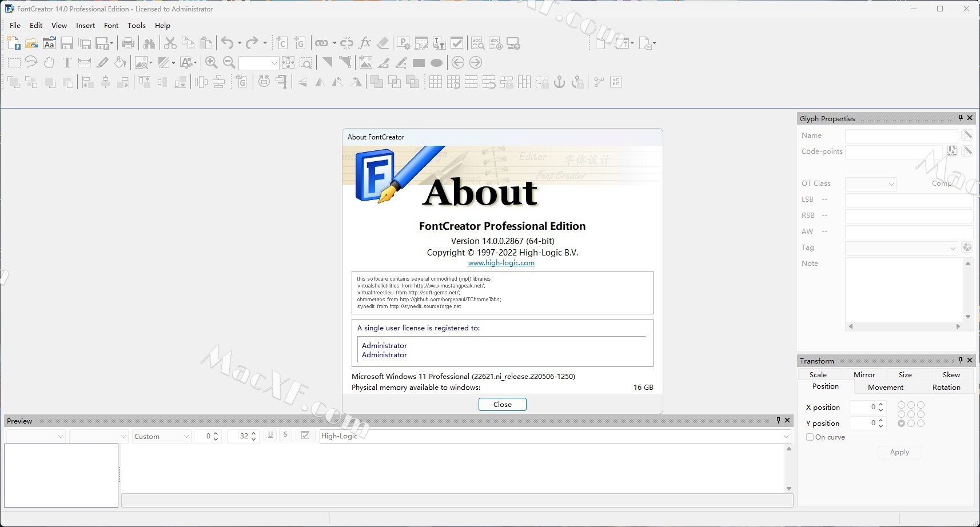The image size is (980, 527).
Task: Open the Custom dropdown in Preview
Action: 162,437
